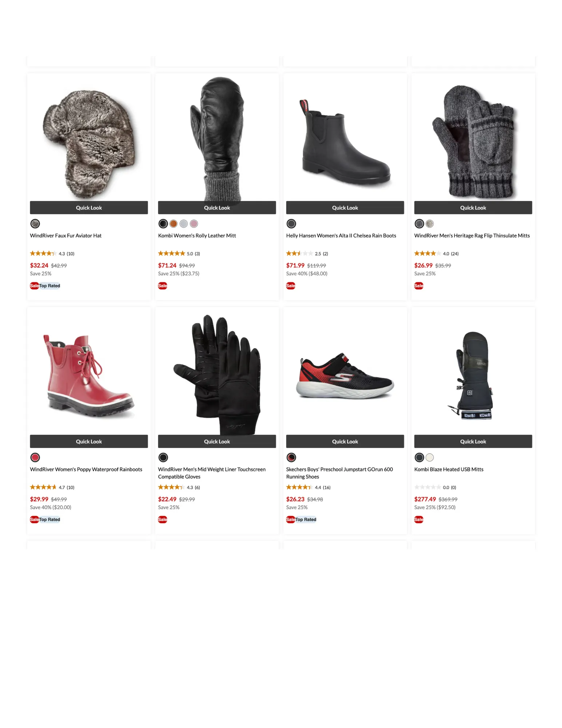Click Sale badge under Faux Fur Aviator Hat
562x728 pixels.
point(34,286)
